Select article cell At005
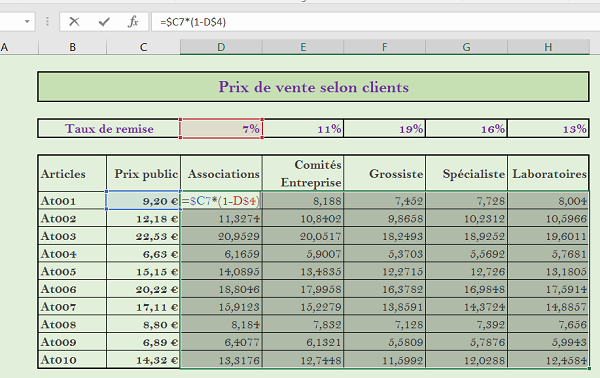This screenshot has height=378, width=600. [x=72, y=271]
